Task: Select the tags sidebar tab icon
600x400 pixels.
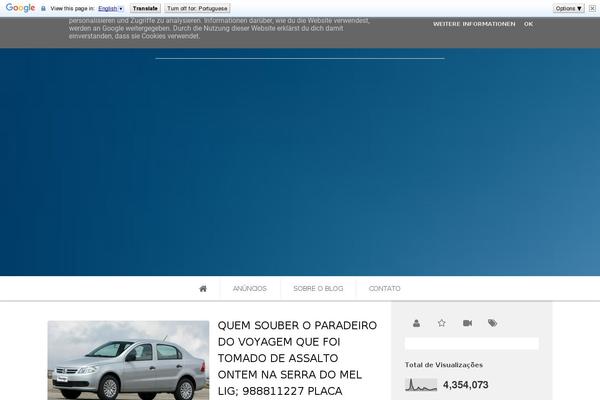Action: pyautogui.click(x=492, y=323)
